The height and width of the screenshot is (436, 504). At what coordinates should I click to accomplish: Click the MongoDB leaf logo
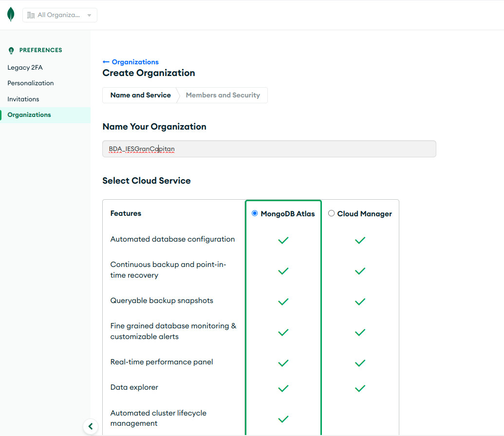11,15
